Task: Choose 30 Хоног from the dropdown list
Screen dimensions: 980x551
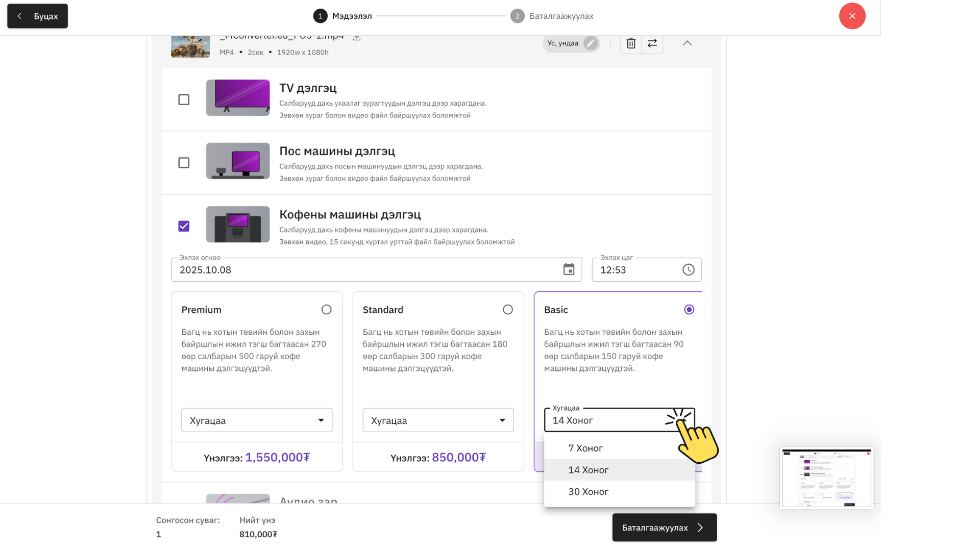Action: point(588,492)
